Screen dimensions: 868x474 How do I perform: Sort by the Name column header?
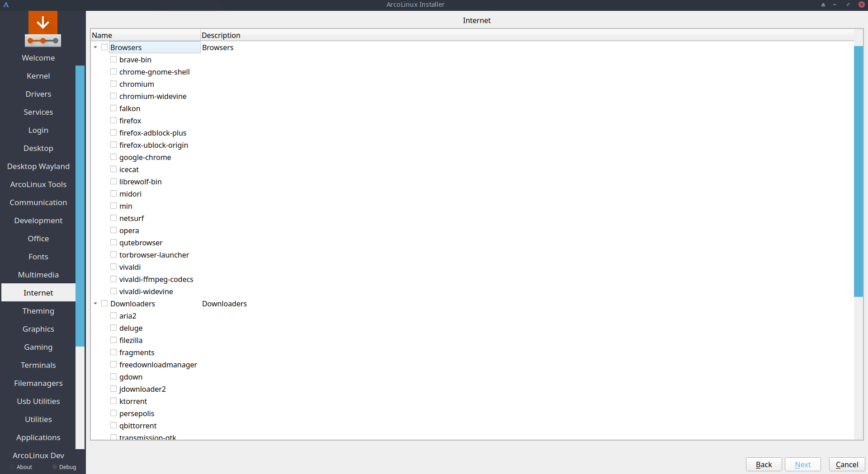(146, 35)
